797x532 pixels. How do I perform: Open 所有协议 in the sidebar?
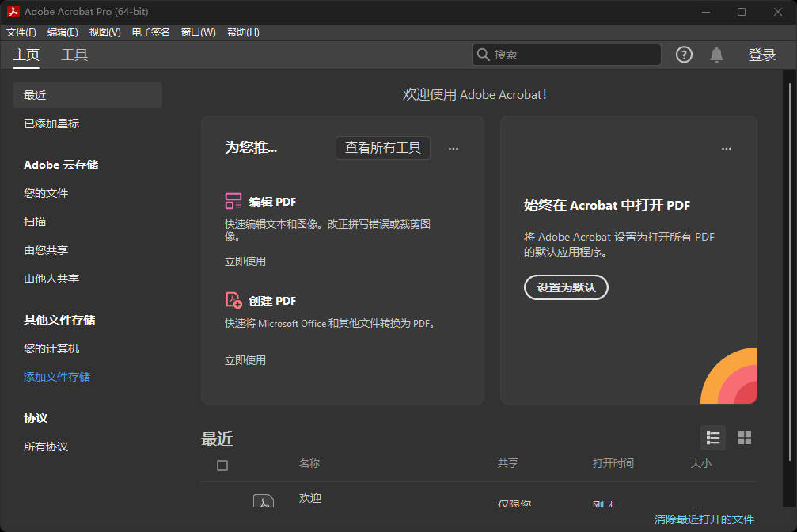click(x=46, y=446)
